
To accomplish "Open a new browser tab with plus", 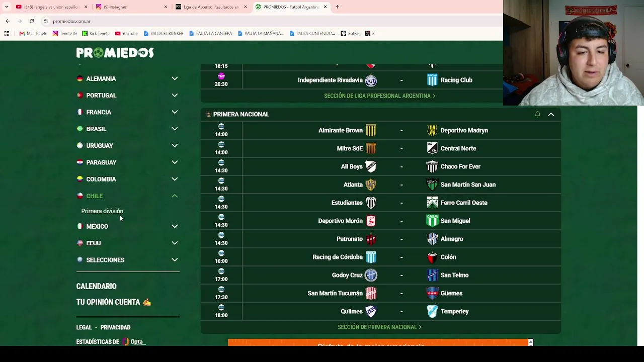I will (337, 7).
